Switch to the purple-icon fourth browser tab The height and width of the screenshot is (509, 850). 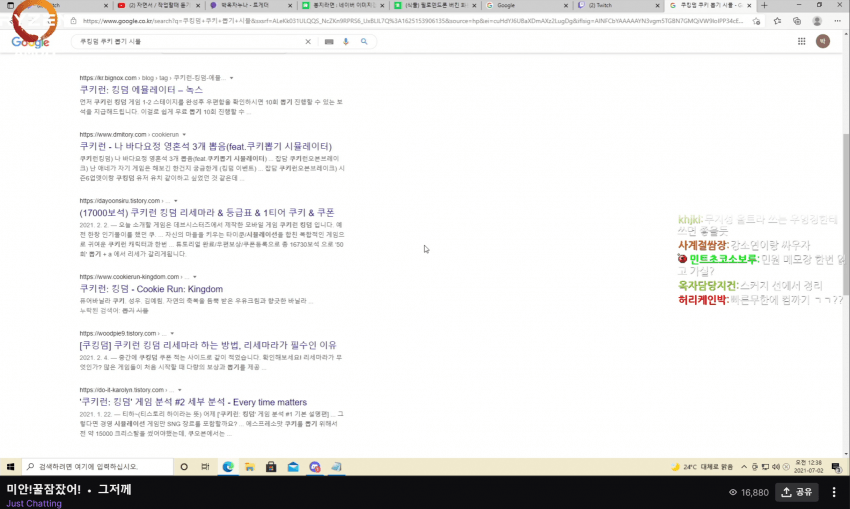tap(251, 5)
